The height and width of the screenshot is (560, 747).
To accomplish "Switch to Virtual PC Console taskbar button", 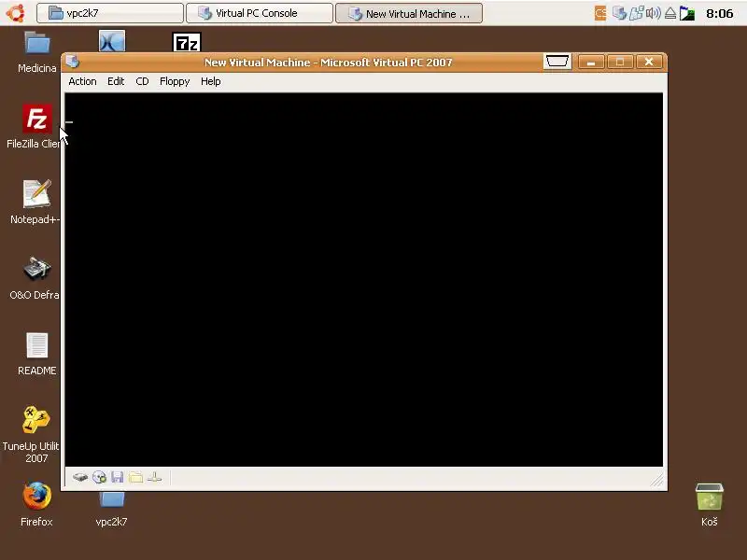I will (x=260, y=13).
